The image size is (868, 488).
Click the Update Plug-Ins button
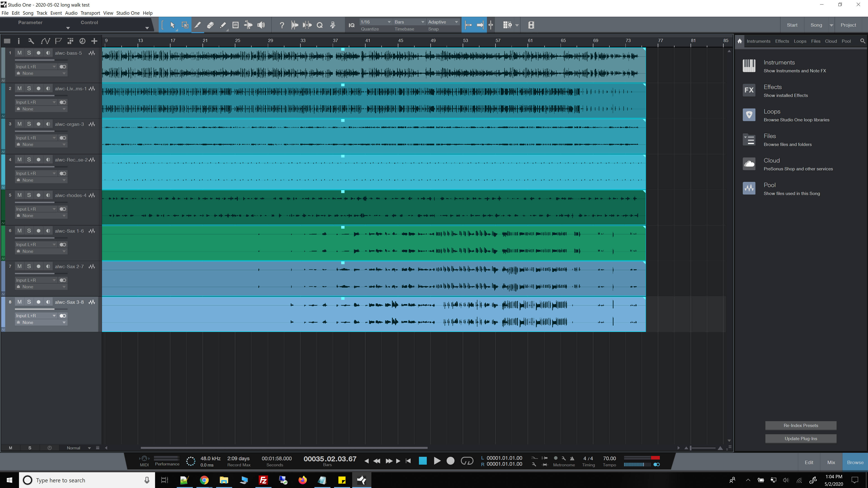[x=801, y=439]
